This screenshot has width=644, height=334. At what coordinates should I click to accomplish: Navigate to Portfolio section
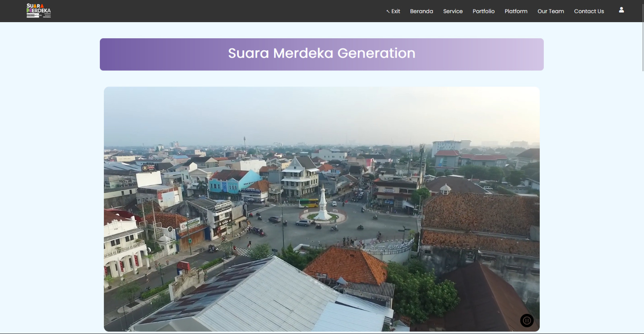pos(483,11)
